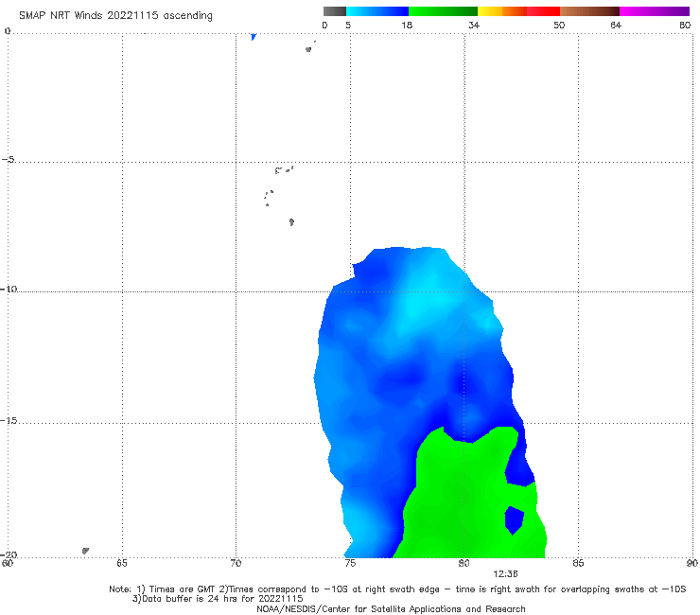
Task: Click the note '3)Data buffer is 24 hrs for 20221115'
Action: coord(218,599)
